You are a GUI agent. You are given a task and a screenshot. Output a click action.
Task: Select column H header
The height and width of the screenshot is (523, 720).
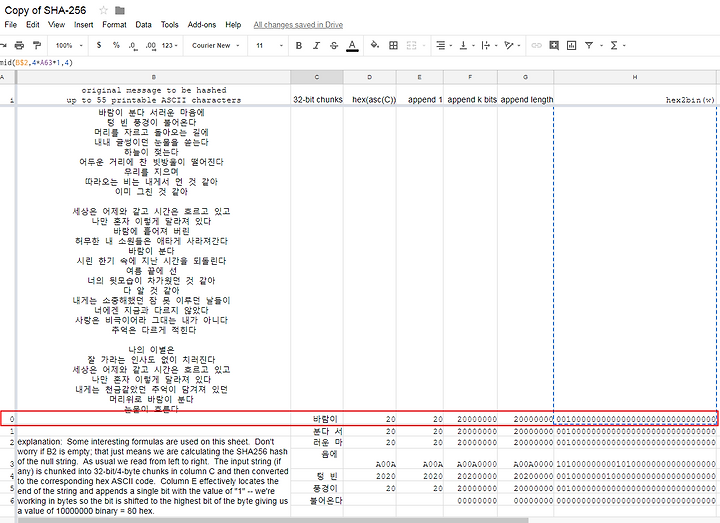point(635,77)
